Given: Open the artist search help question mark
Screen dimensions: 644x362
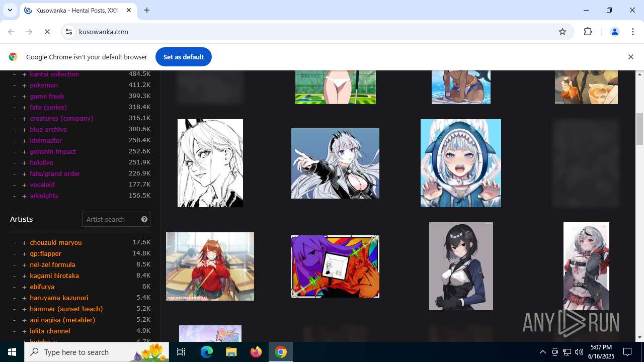Looking at the screenshot, I should point(144,219).
